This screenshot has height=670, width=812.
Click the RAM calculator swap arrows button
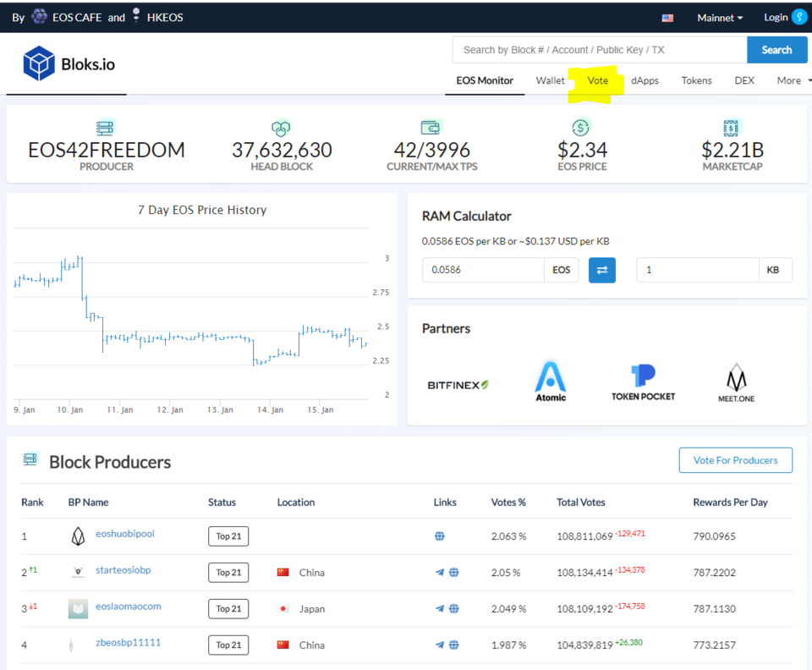coord(601,270)
